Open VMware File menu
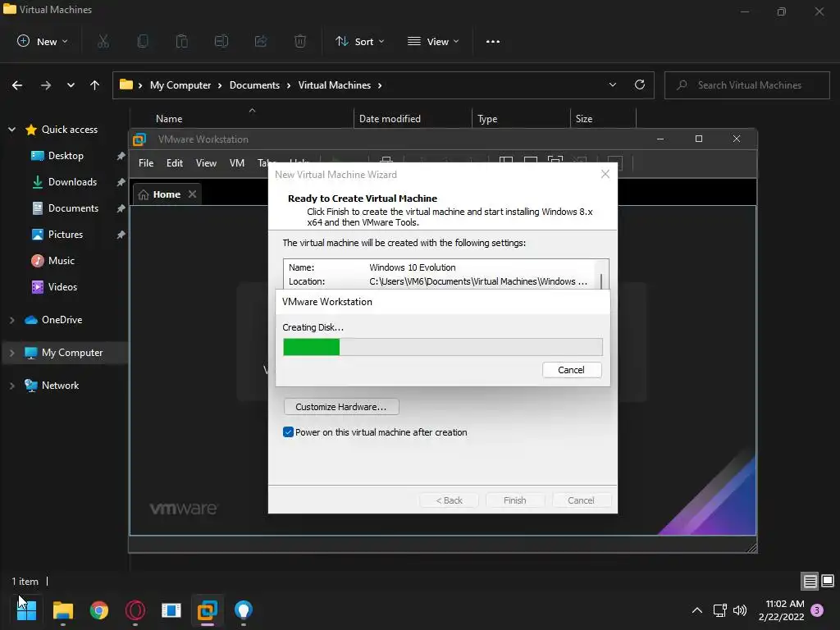The height and width of the screenshot is (630, 840). coord(146,163)
